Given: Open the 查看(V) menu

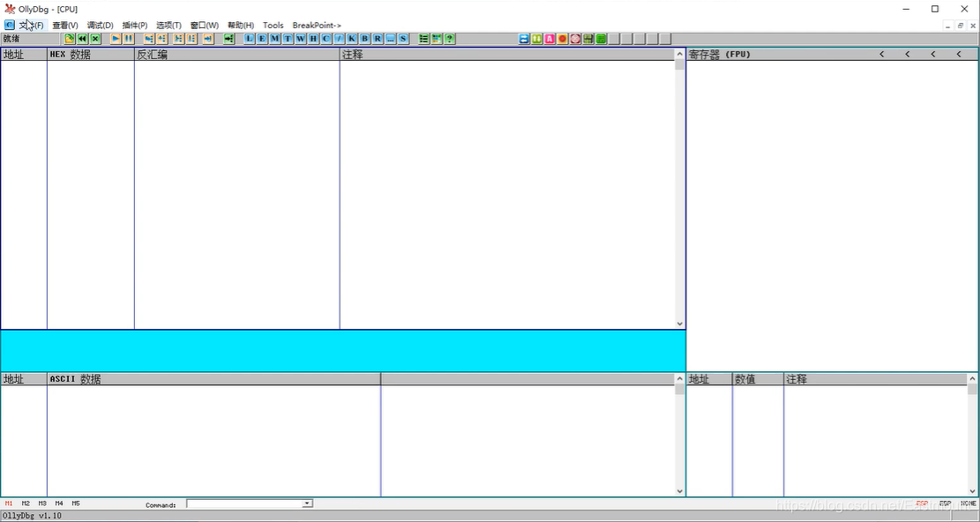Looking at the screenshot, I should tap(65, 25).
